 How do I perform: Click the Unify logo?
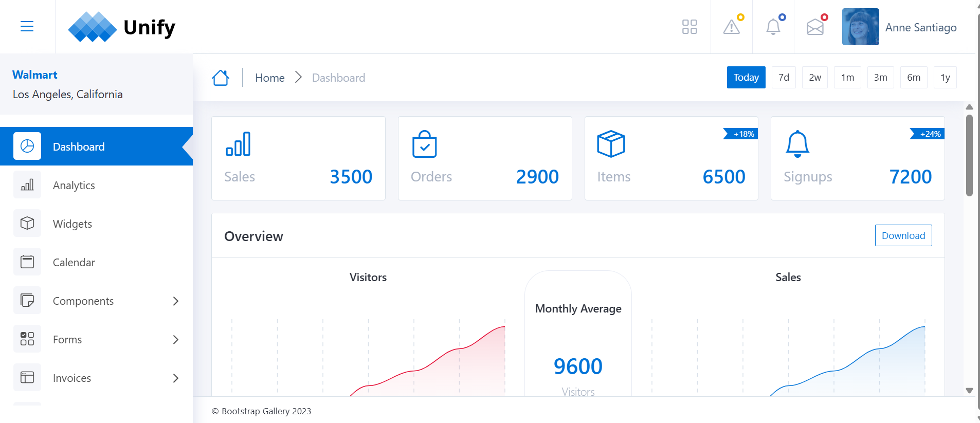coord(121,27)
